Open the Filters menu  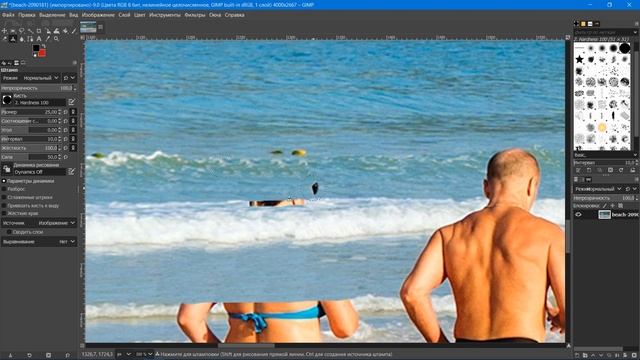tap(195, 15)
